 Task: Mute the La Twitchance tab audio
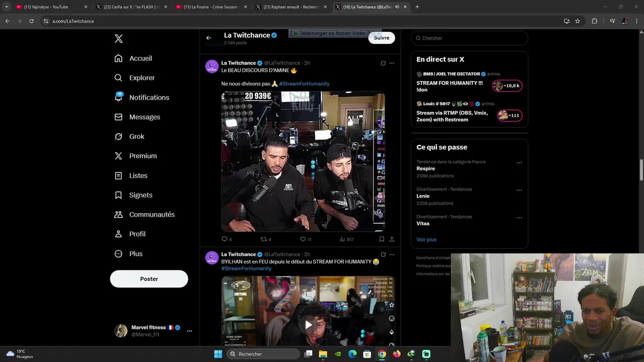tap(397, 7)
